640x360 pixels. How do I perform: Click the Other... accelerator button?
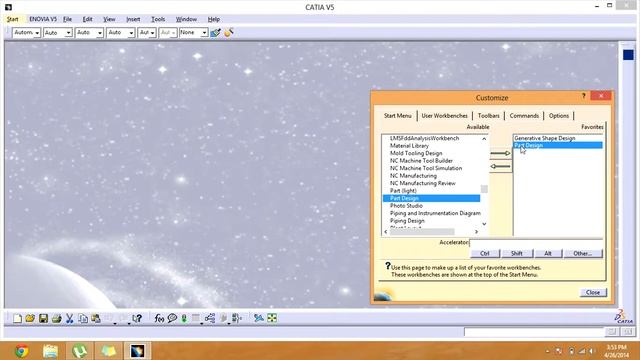[582, 253]
